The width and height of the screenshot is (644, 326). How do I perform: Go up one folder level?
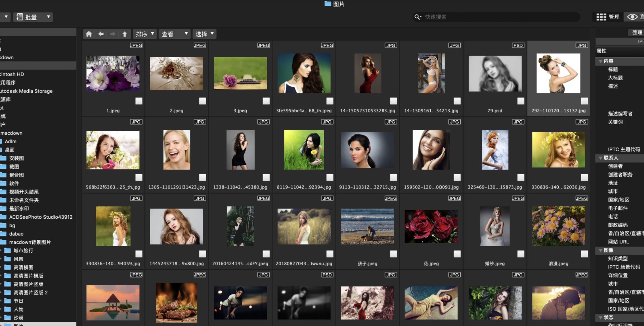124,34
